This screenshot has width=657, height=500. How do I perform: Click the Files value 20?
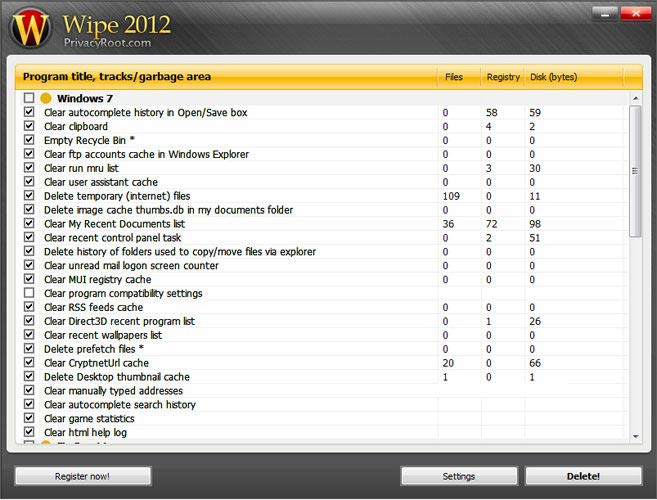pyautogui.click(x=448, y=363)
